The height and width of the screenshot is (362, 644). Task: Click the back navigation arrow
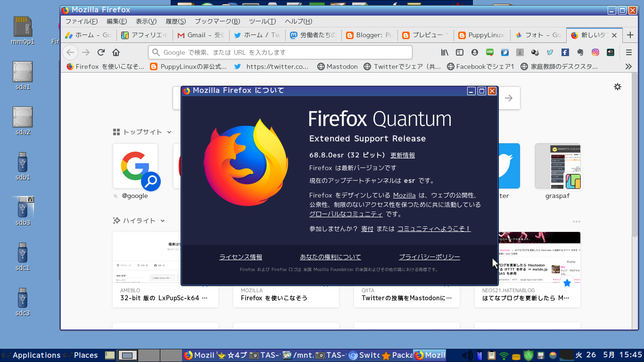[x=70, y=52]
